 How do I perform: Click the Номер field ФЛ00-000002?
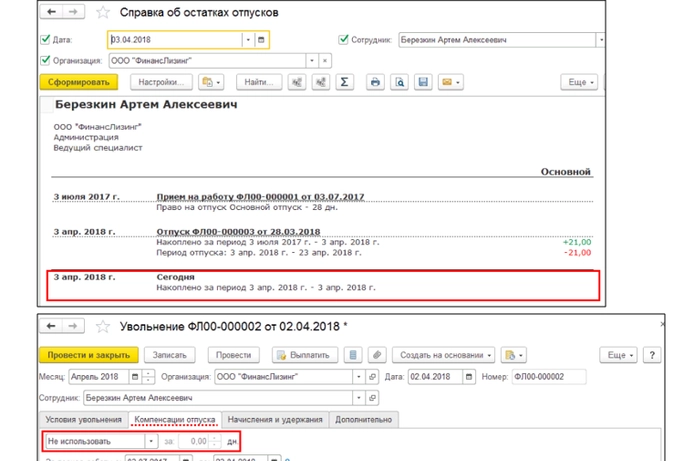click(x=549, y=377)
